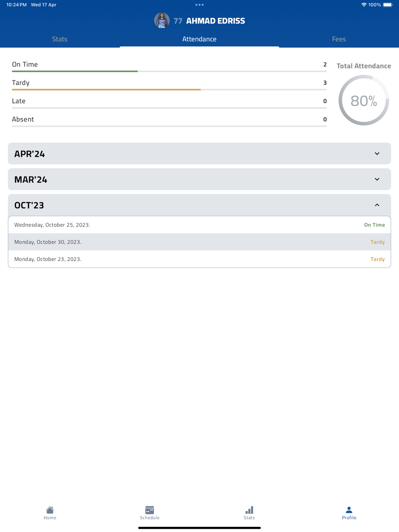Expand the MAR'24 attendance section
This screenshot has height=532, width=399.
click(377, 179)
